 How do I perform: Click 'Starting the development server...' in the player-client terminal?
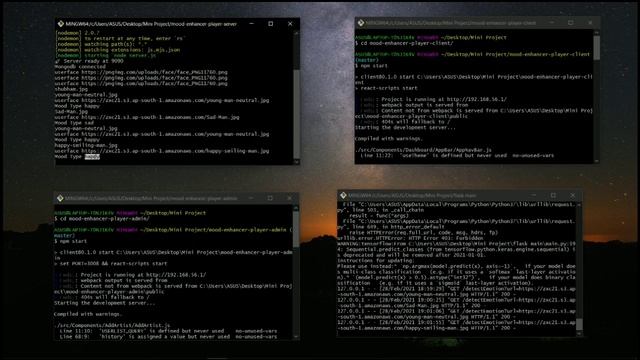coord(405,127)
